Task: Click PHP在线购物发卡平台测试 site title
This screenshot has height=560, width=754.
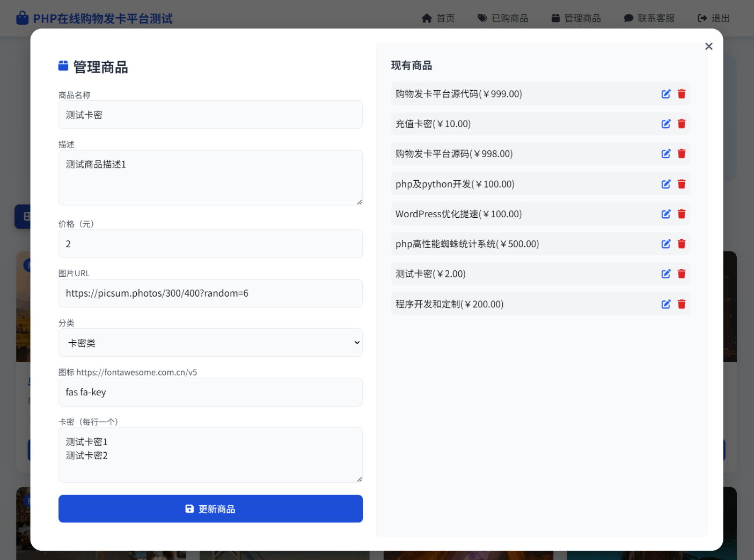Action: [103, 19]
